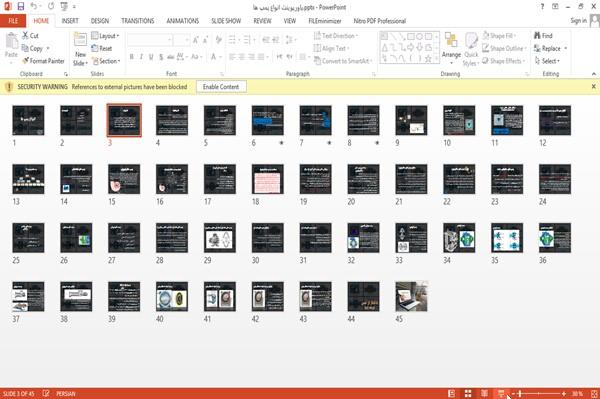Switch to the ANIMATIONS tab
The height and width of the screenshot is (399, 600).
click(x=183, y=21)
